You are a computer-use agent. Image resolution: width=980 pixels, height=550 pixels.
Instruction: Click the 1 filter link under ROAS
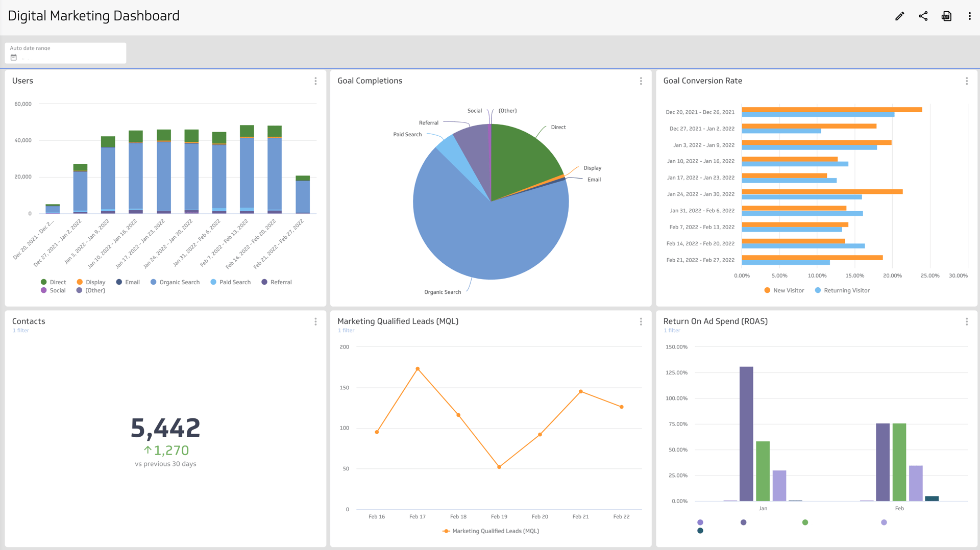[672, 330]
